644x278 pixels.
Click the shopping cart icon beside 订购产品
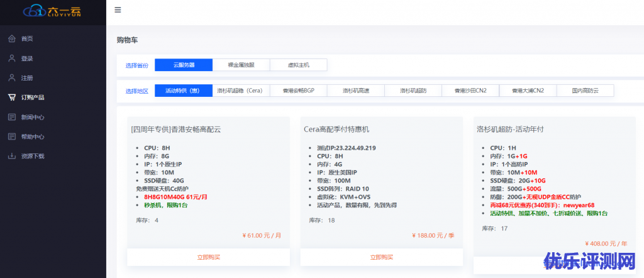click(x=12, y=97)
